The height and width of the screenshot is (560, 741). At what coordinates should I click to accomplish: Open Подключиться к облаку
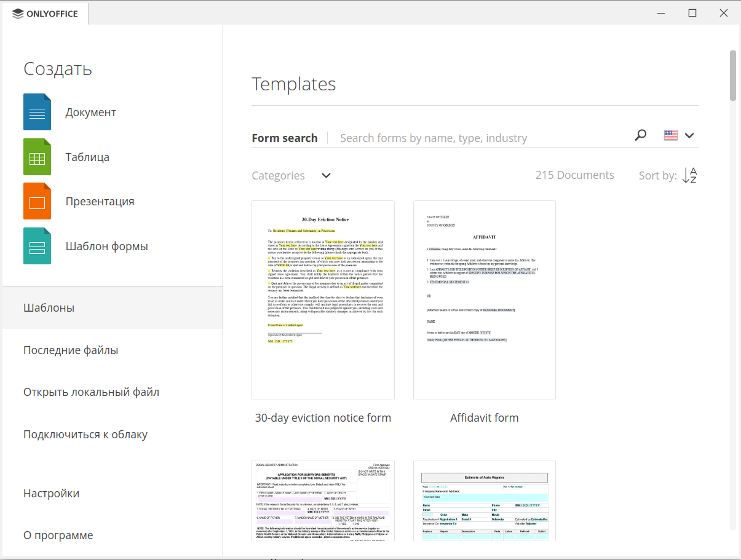coord(85,435)
